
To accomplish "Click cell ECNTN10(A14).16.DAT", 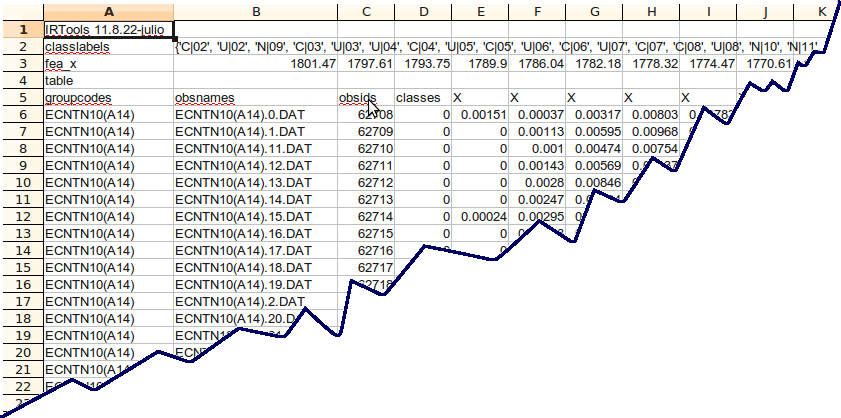I will pos(256,233).
